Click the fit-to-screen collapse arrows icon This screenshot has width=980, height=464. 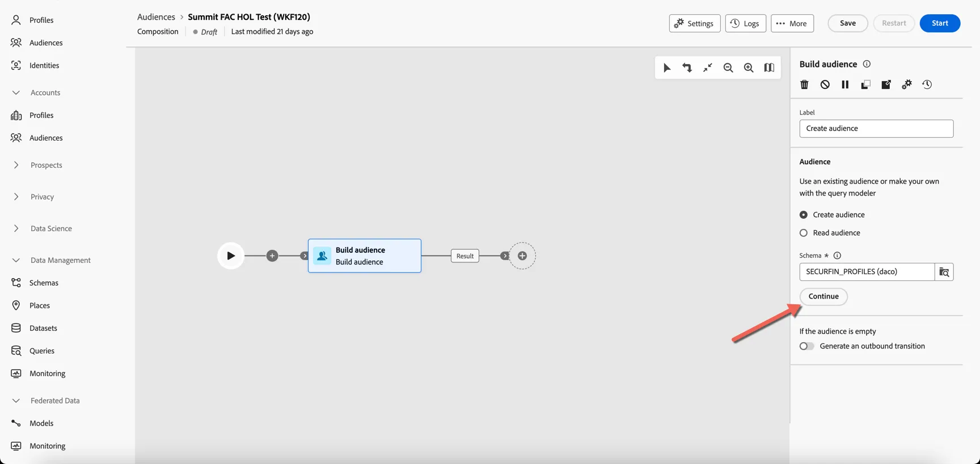(x=708, y=68)
